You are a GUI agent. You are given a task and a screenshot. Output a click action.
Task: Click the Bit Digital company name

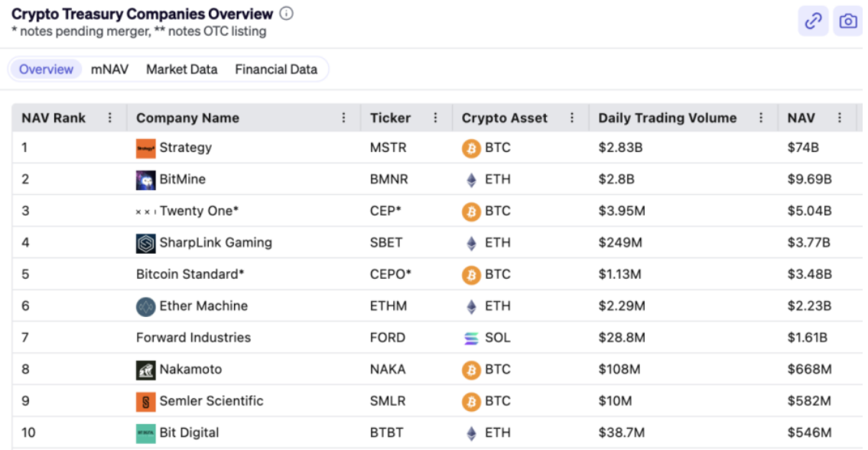point(189,433)
